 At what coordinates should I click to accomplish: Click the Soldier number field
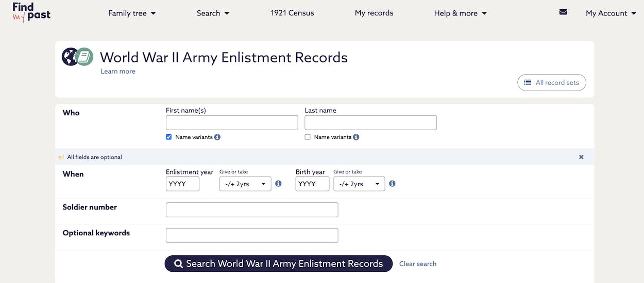(252, 210)
